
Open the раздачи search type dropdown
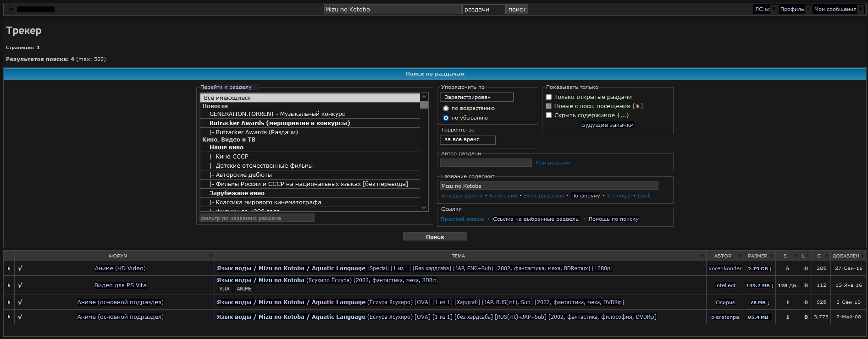tap(484, 9)
